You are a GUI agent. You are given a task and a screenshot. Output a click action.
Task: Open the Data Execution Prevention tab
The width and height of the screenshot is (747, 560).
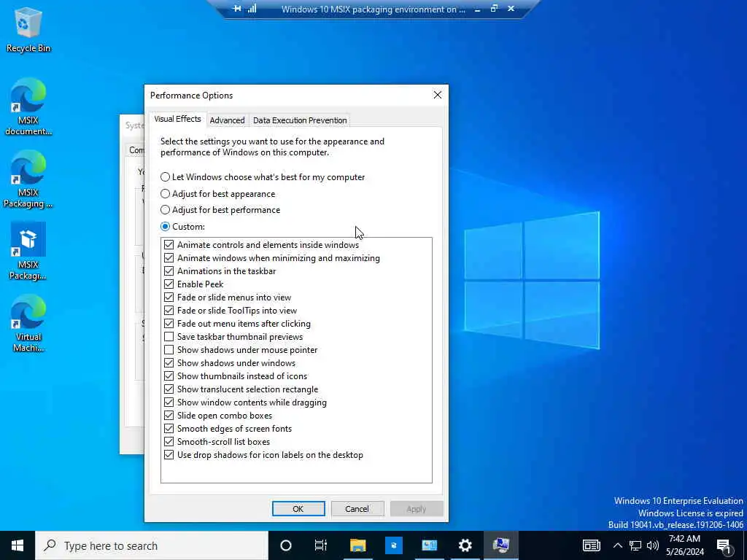[300, 120]
